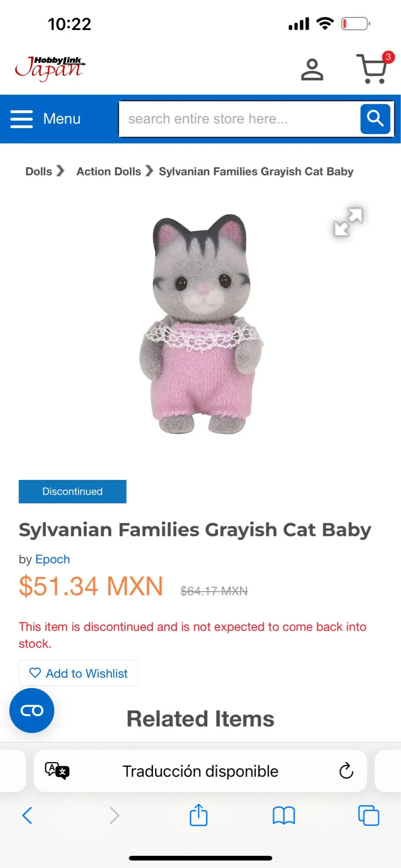Open the Epoch brand link

click(52, 559)
